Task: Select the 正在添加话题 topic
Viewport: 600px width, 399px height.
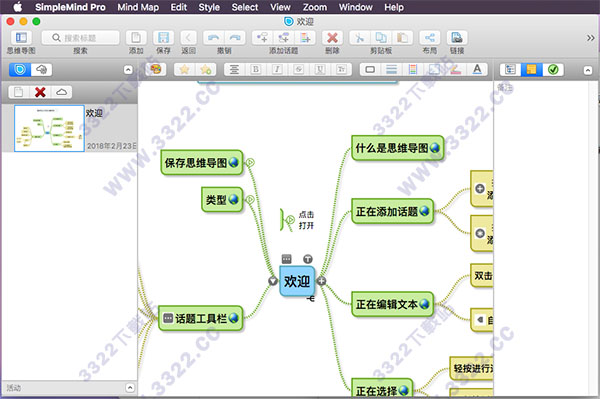Action: pyautogui.click(x=393, y=211)
